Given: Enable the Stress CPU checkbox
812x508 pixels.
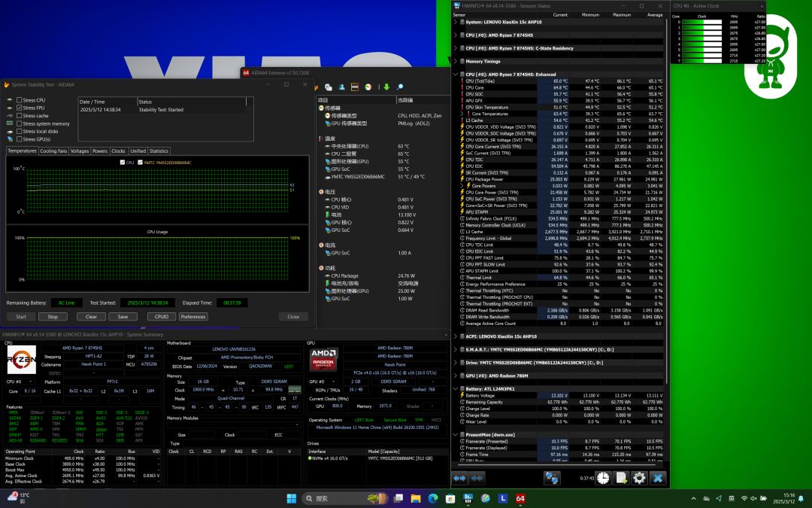Looking at the screenshot, I should tap(19, 100).
